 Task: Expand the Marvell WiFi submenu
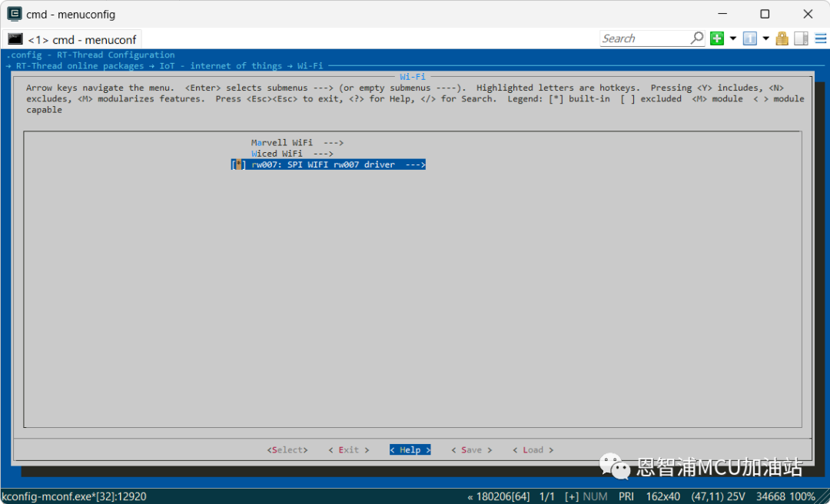click(x=297, y=143)
